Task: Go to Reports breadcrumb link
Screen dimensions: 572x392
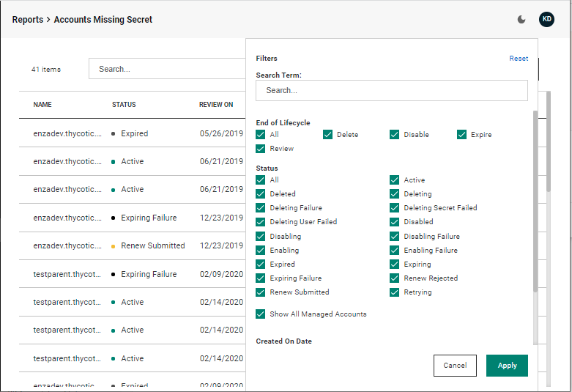Action: [x=27, y=20]
